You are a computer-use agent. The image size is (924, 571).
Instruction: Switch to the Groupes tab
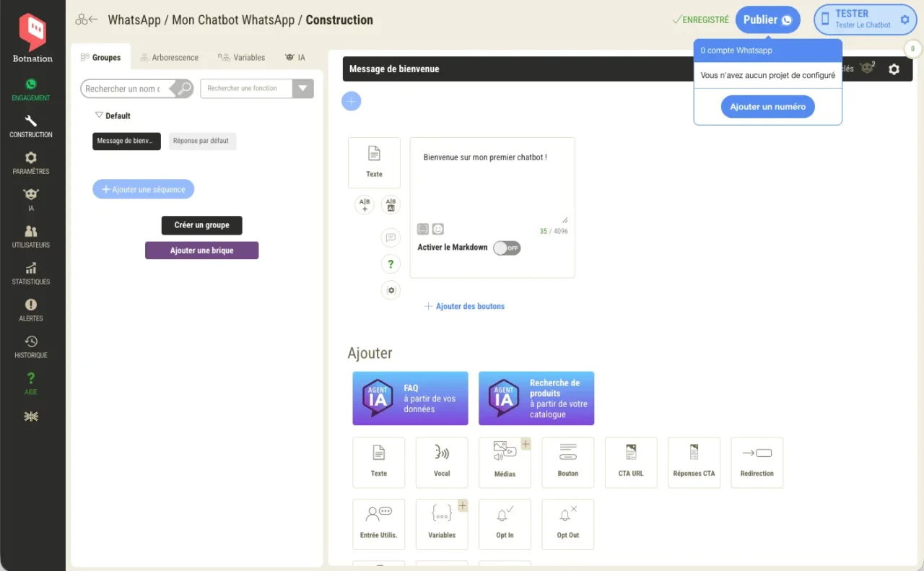[x=101, y=57]
